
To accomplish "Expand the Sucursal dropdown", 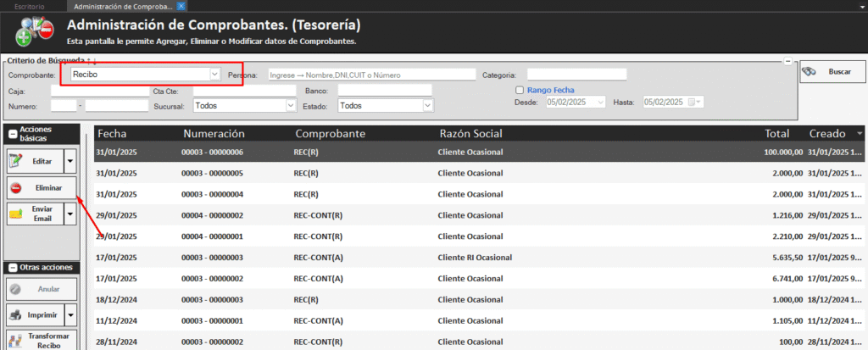I will (x=290, y=106).
